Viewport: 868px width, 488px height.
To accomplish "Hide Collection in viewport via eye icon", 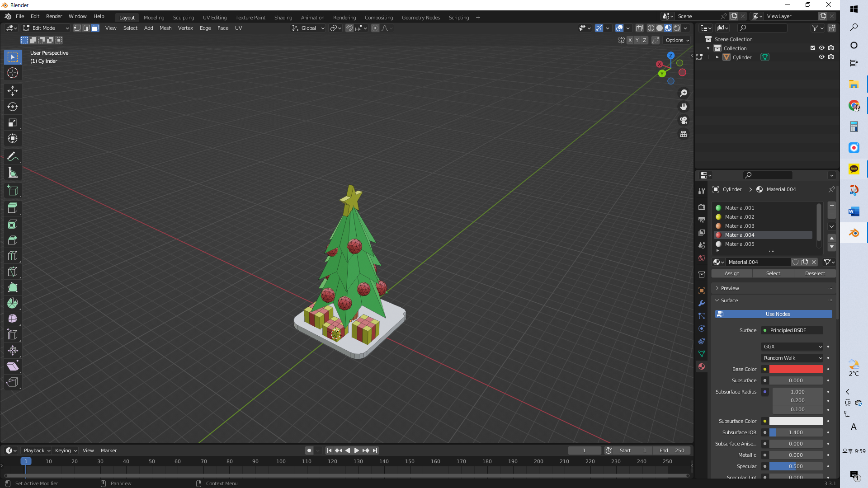I will point(821,48).
